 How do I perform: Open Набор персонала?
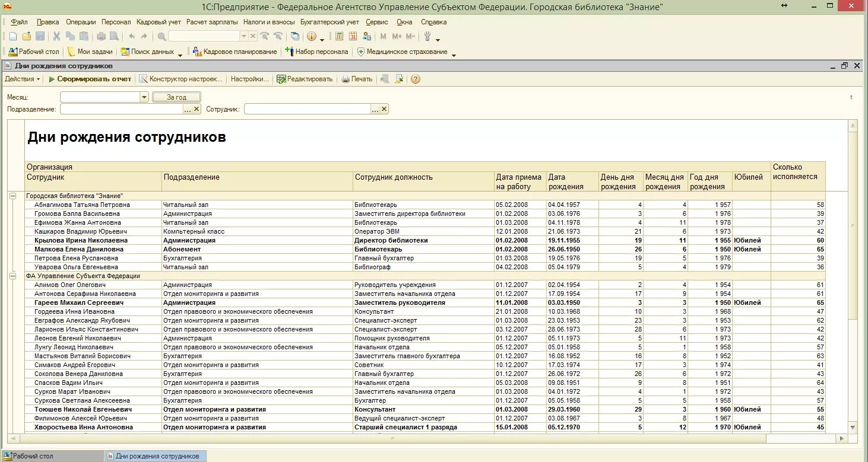(x=317, y=52)
